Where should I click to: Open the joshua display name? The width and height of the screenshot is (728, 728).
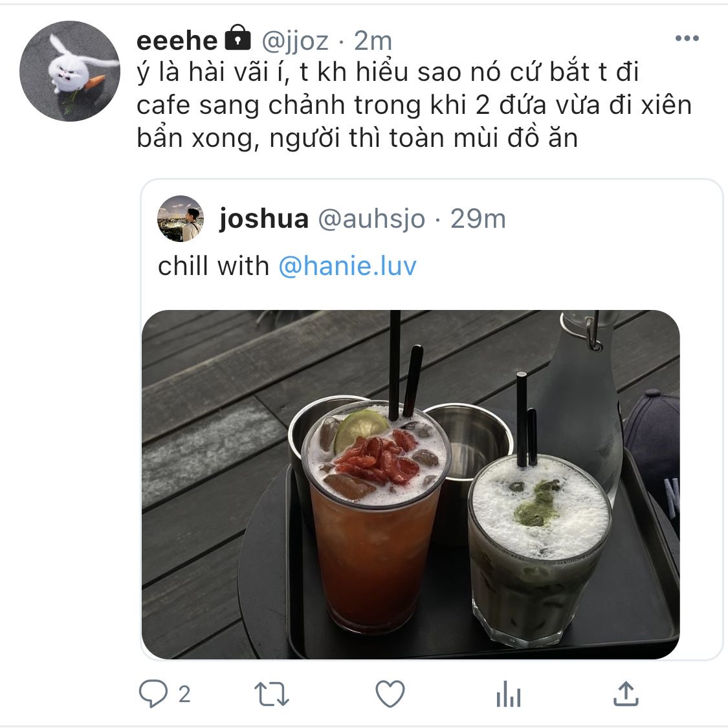point(264,219)
